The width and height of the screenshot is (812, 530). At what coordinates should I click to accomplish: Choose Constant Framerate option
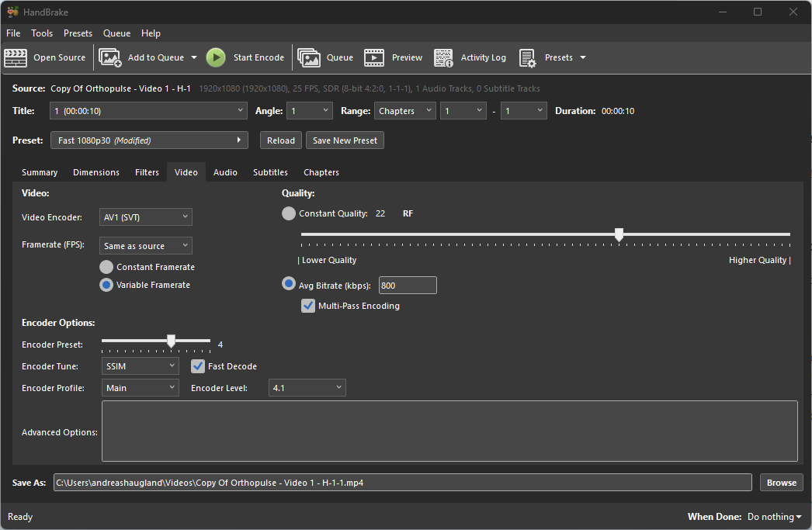(106, 267)
